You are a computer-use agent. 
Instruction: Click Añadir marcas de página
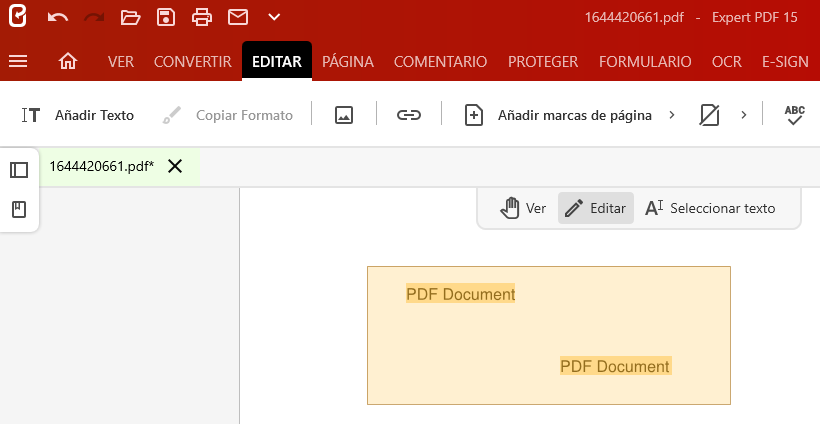tap(558, 115)
